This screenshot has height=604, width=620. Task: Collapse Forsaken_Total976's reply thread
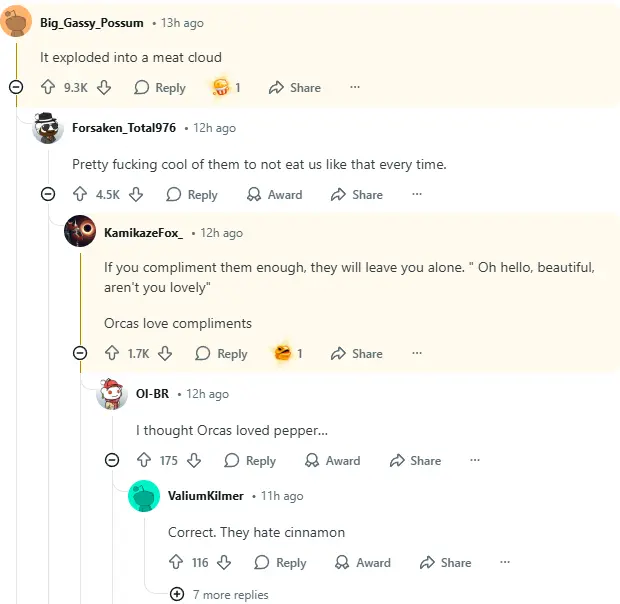(x=48, y=195)
